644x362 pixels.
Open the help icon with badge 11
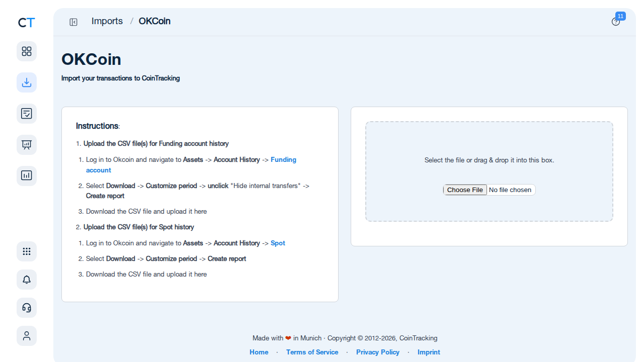616,22
